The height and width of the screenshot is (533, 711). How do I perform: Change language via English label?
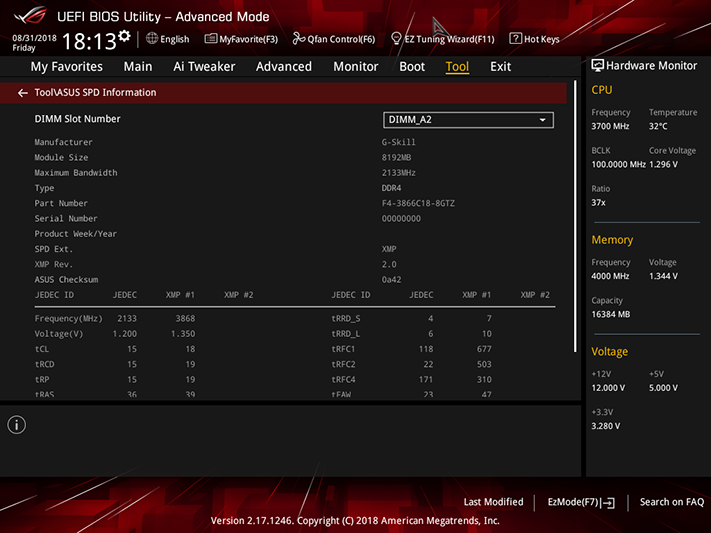click(x=175, y=39)
